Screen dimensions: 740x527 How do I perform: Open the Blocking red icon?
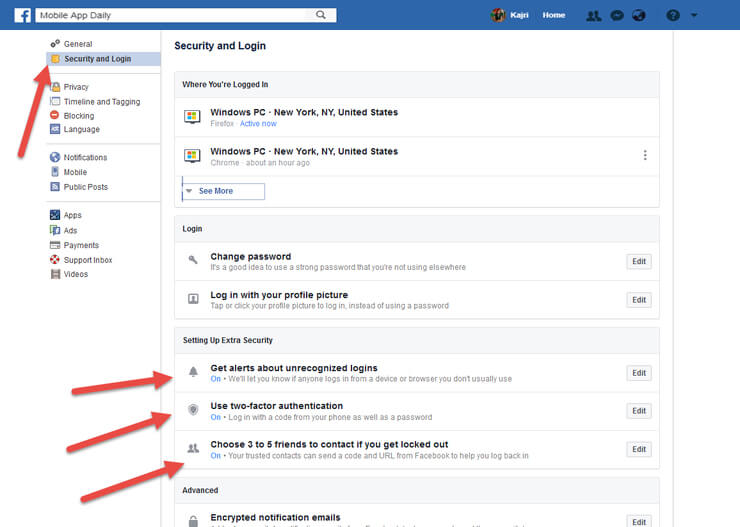55,115
